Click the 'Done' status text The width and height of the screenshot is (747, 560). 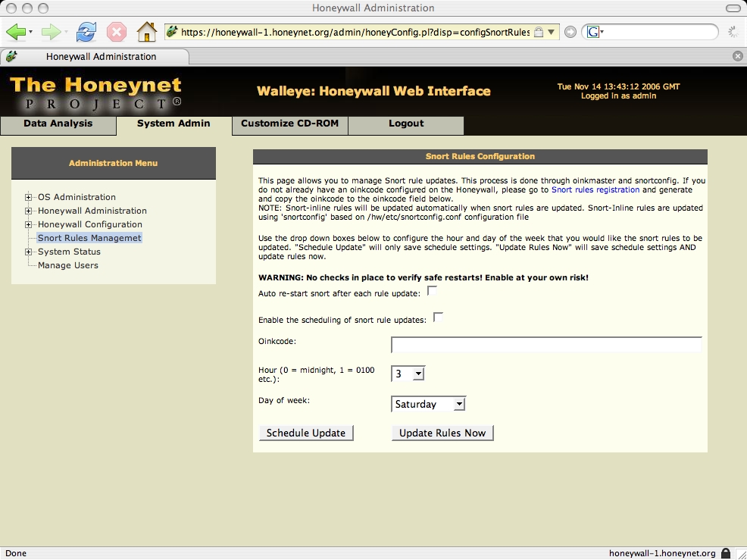pos(16,553)
